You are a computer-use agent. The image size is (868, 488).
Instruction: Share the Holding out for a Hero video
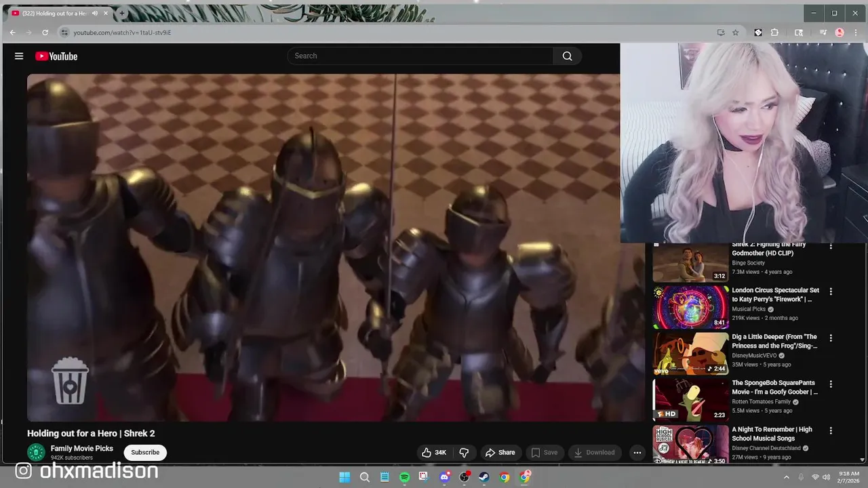coord(500,452)
